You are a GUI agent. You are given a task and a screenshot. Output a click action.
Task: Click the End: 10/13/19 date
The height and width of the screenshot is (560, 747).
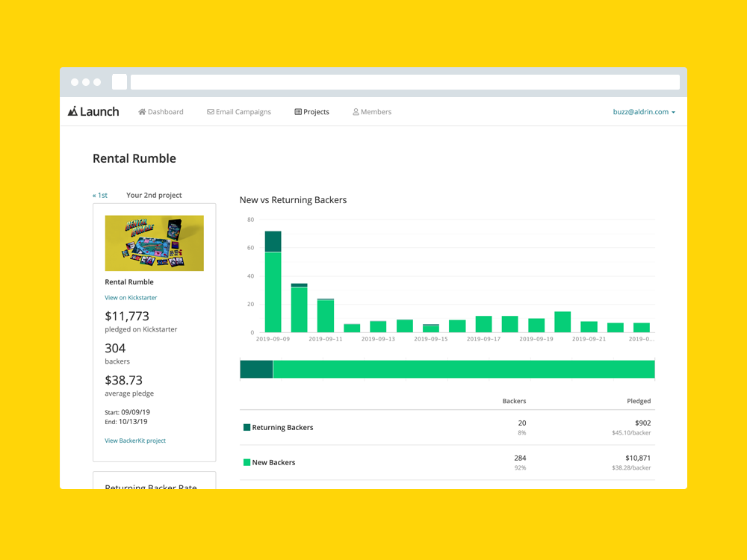126,421
